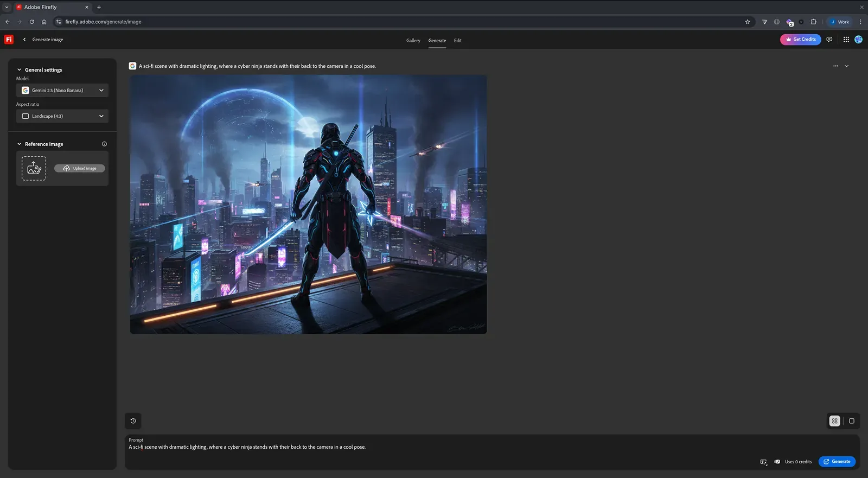Image resolution: width=868 pixels, height=478 pixels.
Task: Open the three-dot more options menu
Action: (x=835, y=66)
